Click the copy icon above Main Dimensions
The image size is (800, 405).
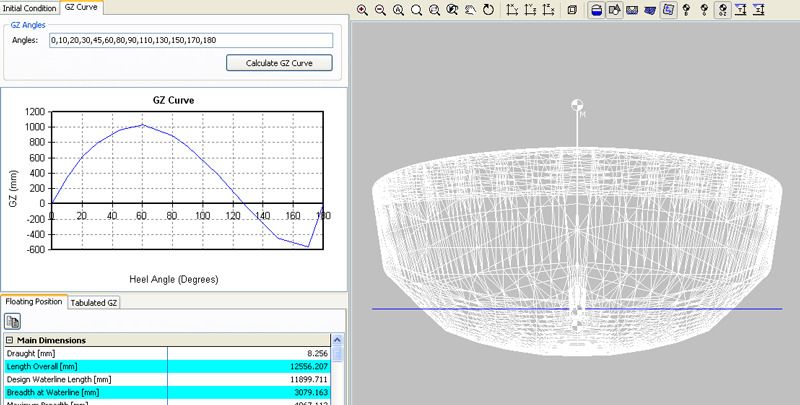point(14,321)
